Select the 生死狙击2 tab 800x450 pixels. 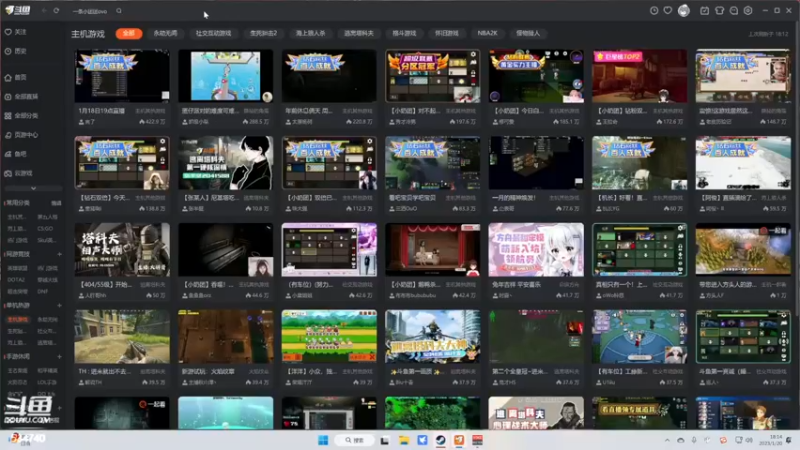[263, 33]
